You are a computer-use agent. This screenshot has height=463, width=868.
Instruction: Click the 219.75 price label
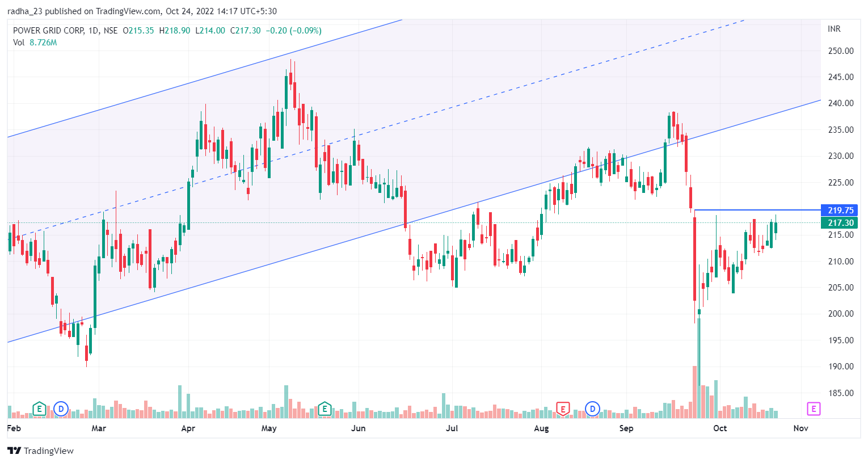[840, 211]
